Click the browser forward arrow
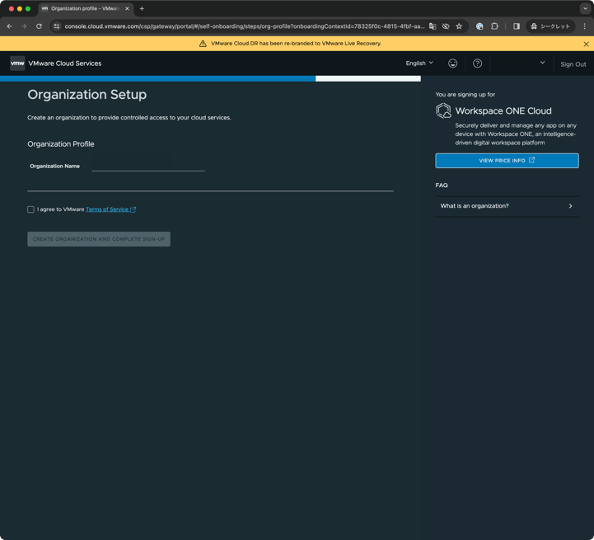Image resolution: width=594 pixels, height=540 pixels. tap(24, 26)
